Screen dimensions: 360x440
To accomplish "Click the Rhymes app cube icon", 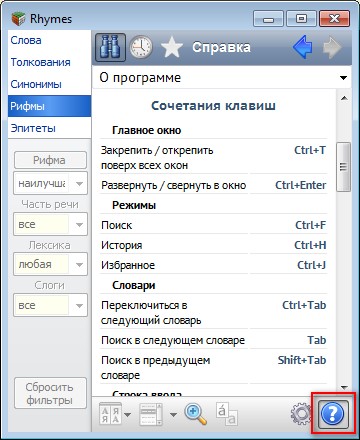I will coord(18,19).
